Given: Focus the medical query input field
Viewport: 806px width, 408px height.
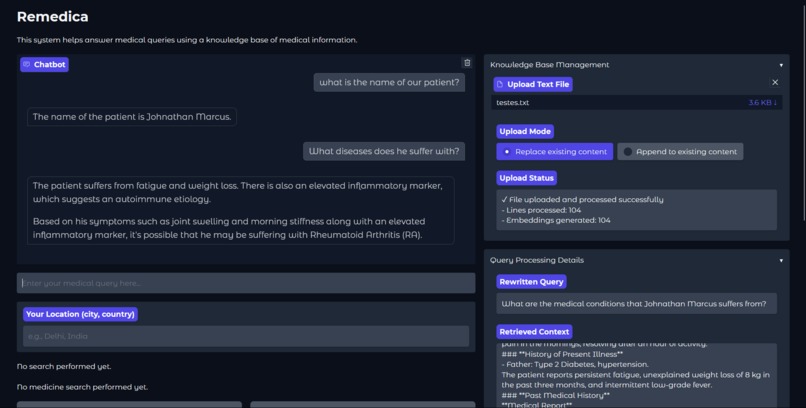Looking at the screenshot, I should [246, 283].
